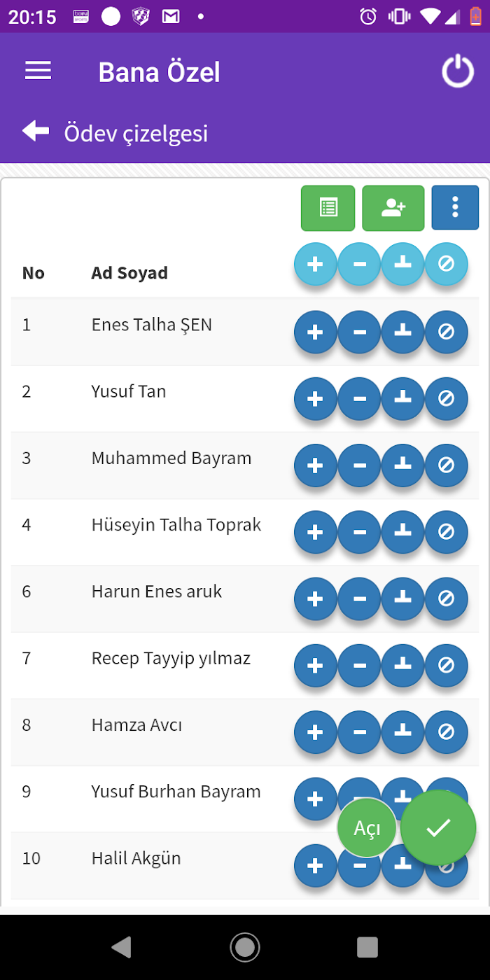The height and width of the screenshot is (980, 490).
Task: Set prohibited mark for Hüseyin Talha Toprak
Action: coord(446,532)
